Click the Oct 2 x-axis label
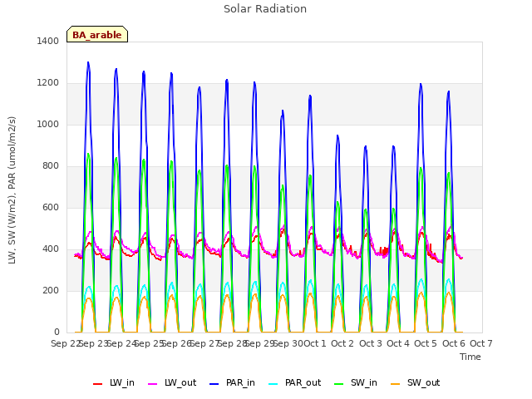Image resolution: width=532 pixels, height=399 pixels. pyautogui.click(x=342, y=343)
